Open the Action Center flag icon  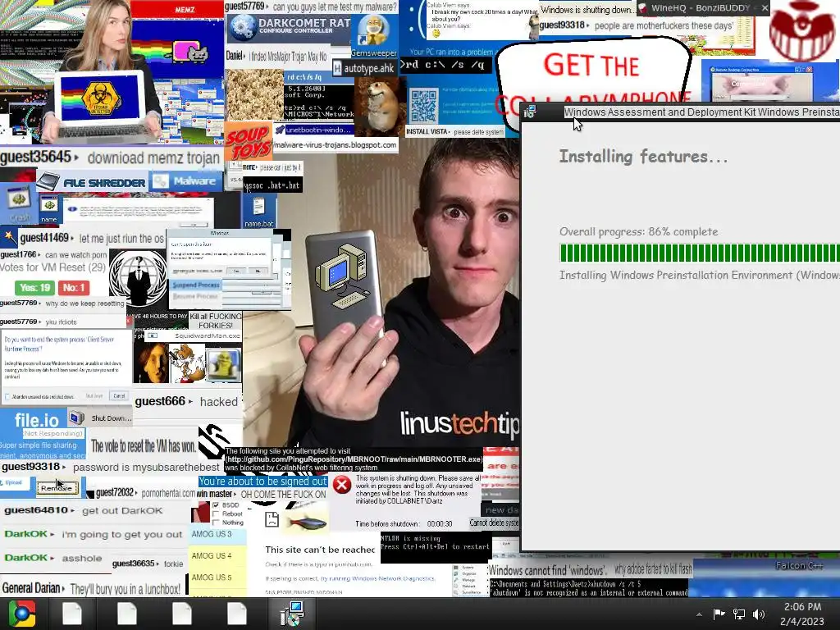719,614
